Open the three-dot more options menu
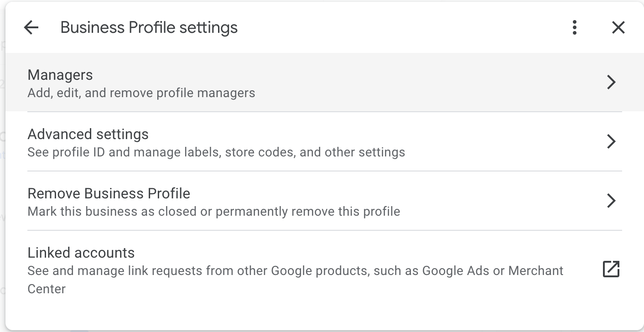The image size is (644, 332). coord(575,28)
